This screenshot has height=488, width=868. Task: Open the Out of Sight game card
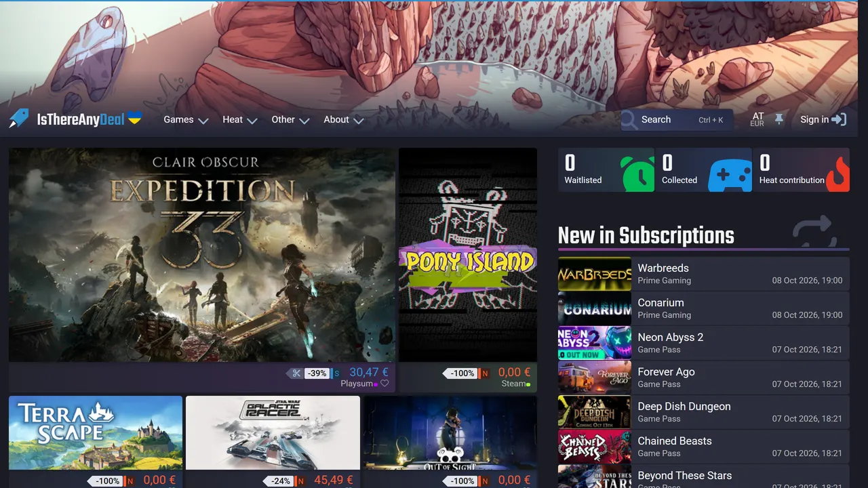point(450,433)
